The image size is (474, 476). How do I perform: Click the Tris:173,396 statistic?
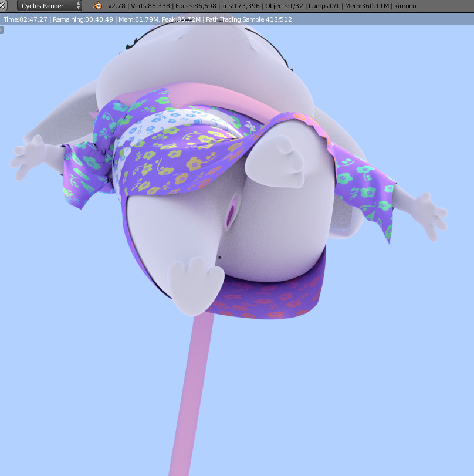[x=241, y=6]
